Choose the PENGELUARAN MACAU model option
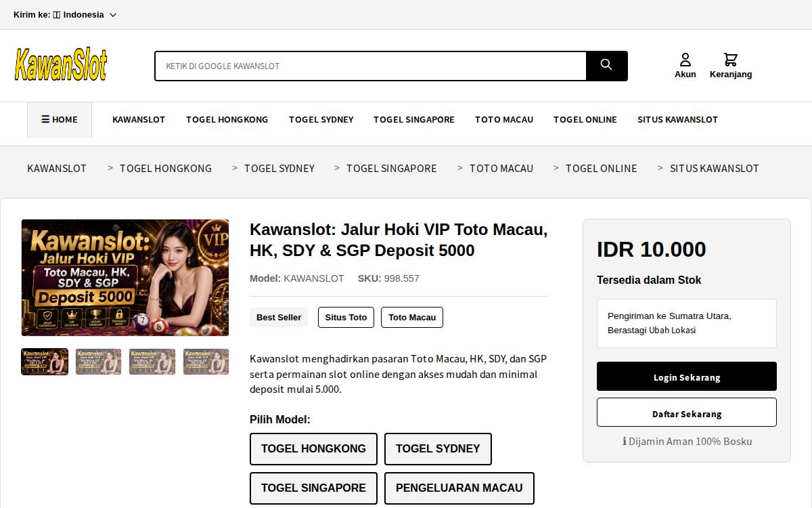 (x=459, y=488)
